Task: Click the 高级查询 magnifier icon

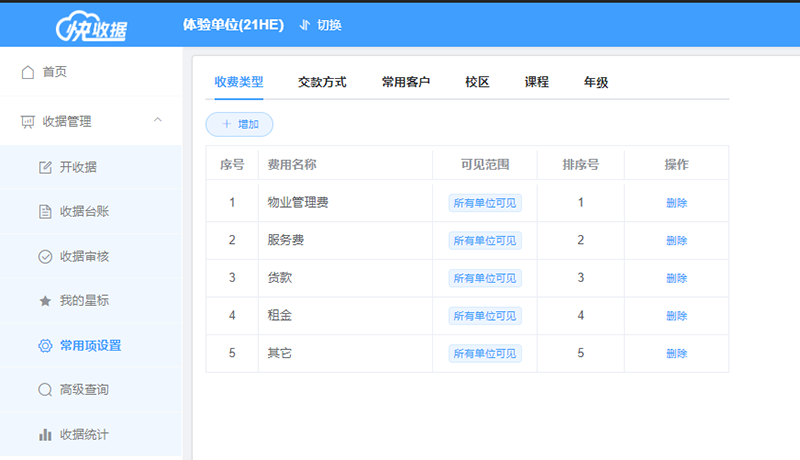Action: pos(45,390)
